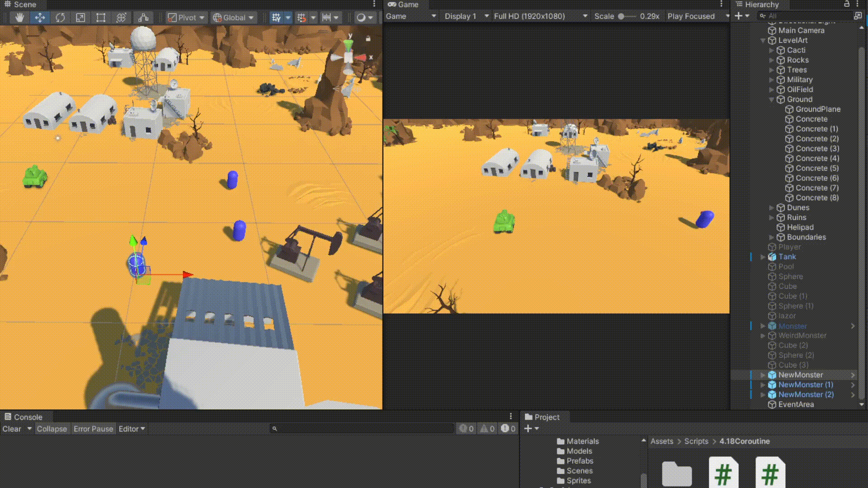
Task: Select the Rect transform tool
Action: 101,18
